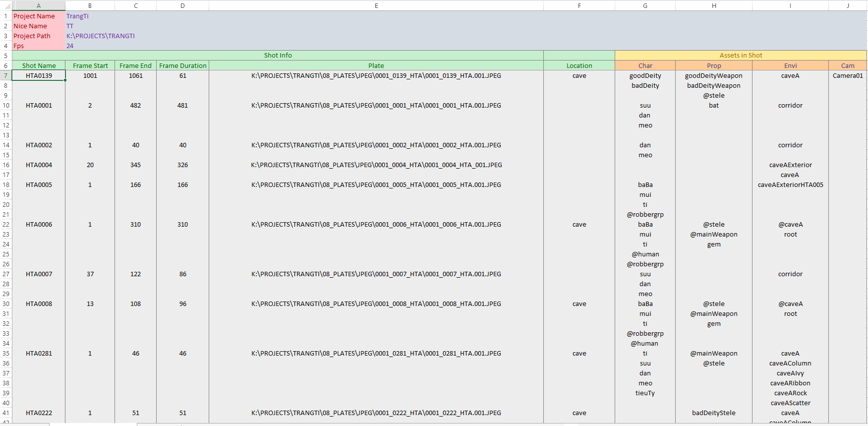Click the 'K:\PROJECTS\TRANGTI' path cell
The height and width of the screenshot is (426, 868).
click(101, 36)
